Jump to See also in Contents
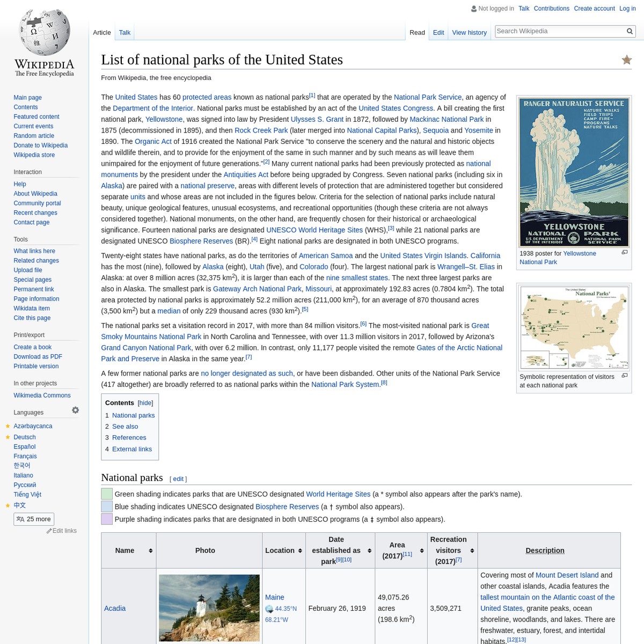Image resolution: width=644 pixels, height=644 pixels. 125,427
